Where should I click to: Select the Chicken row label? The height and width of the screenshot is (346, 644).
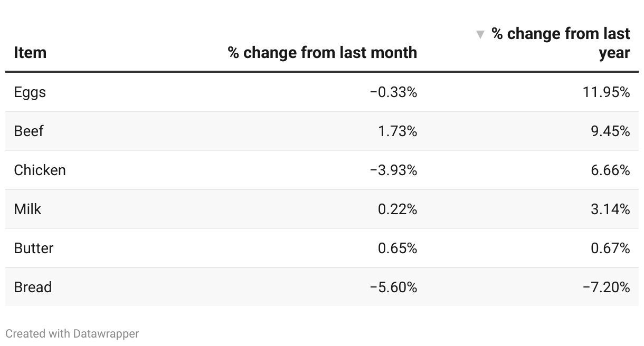point(40,170)
